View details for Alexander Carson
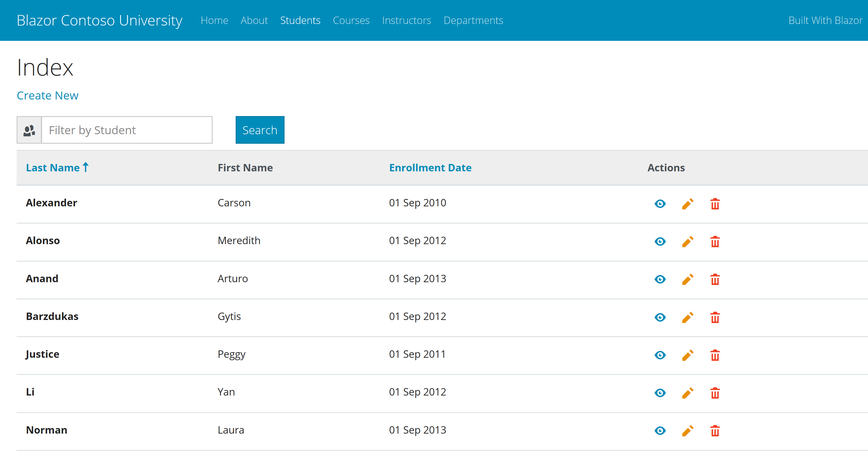This screenshot has height=460, width=868. (660, 204)
